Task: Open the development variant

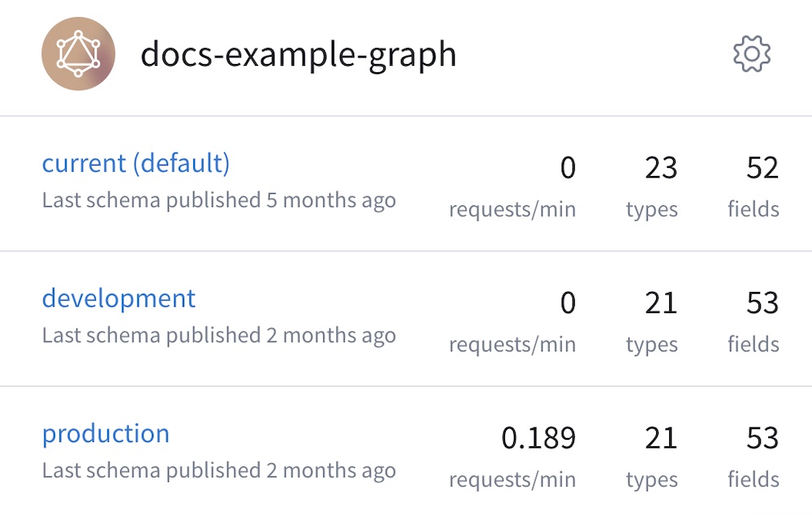Action: click(x=119, y=299)
